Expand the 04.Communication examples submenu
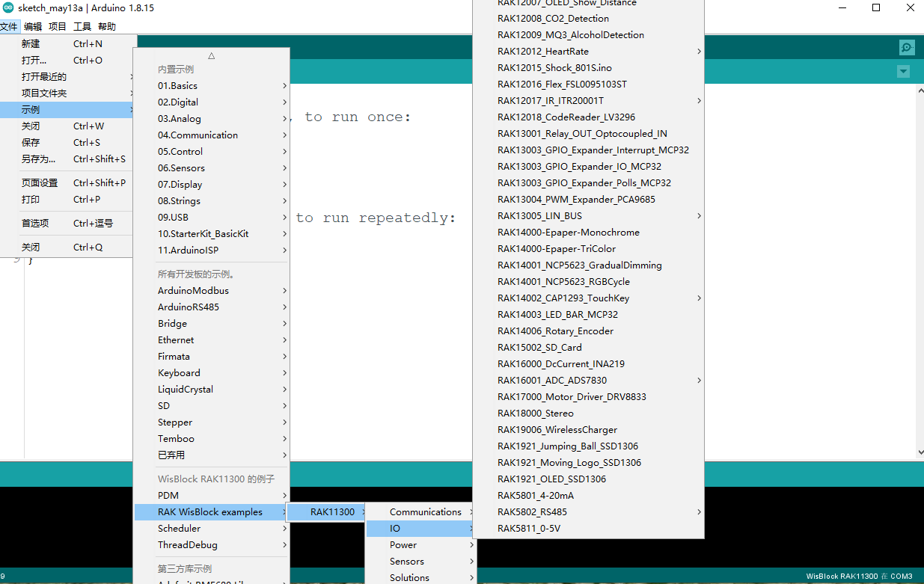The image size is (924, 584). click(x=212, y=135)
